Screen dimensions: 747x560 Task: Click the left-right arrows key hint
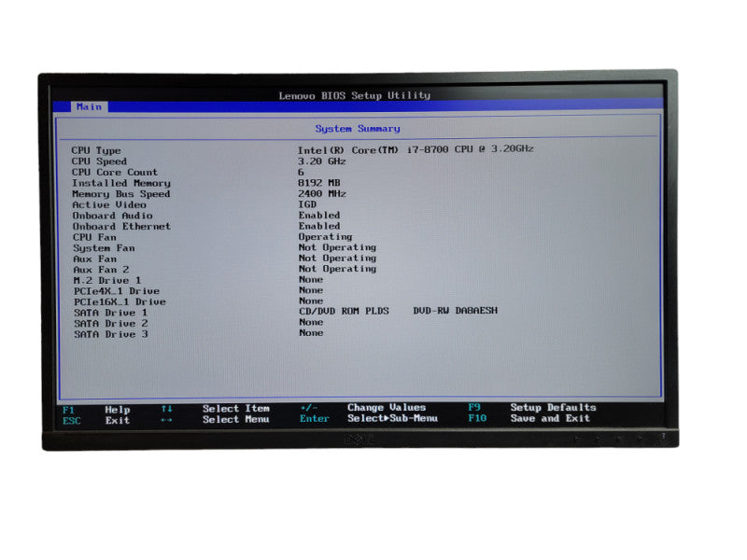click(166, 420)
